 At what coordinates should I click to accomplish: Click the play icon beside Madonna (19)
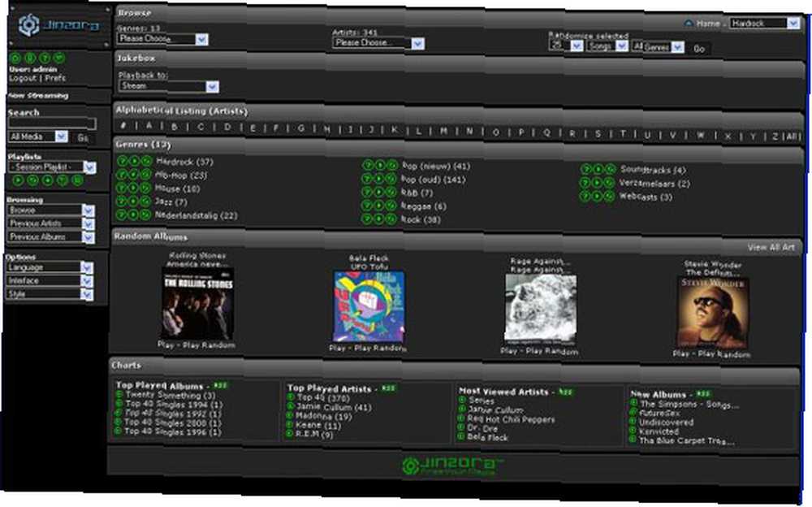(x=291, y=416)
